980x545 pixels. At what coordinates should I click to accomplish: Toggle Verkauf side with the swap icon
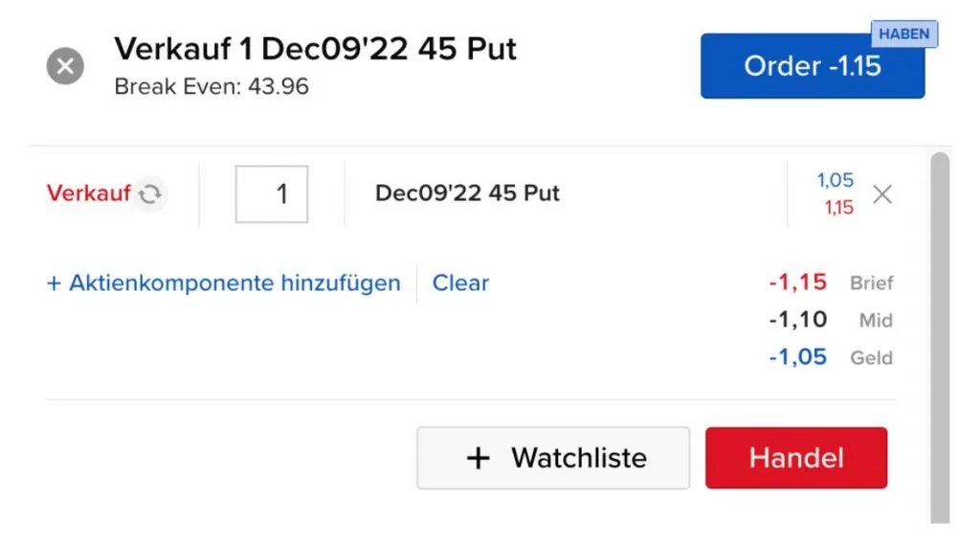point(150,194)
